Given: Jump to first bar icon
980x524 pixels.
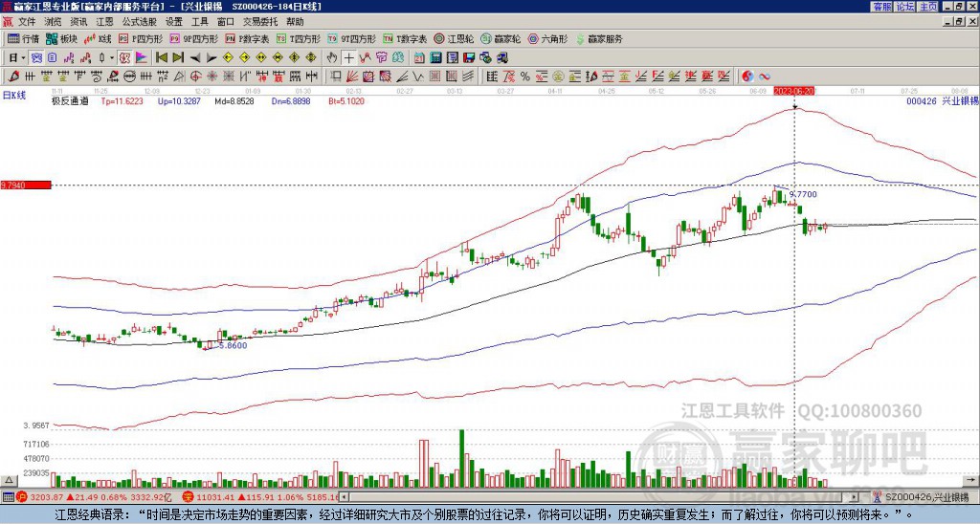Looking at the screenshot, I should (x=161, y=58).
